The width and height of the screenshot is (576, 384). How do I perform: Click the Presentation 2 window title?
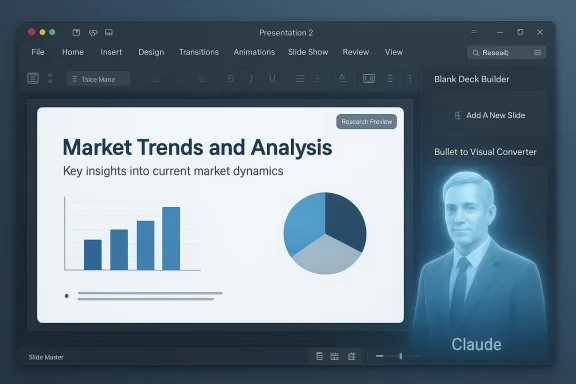[286, 33]
